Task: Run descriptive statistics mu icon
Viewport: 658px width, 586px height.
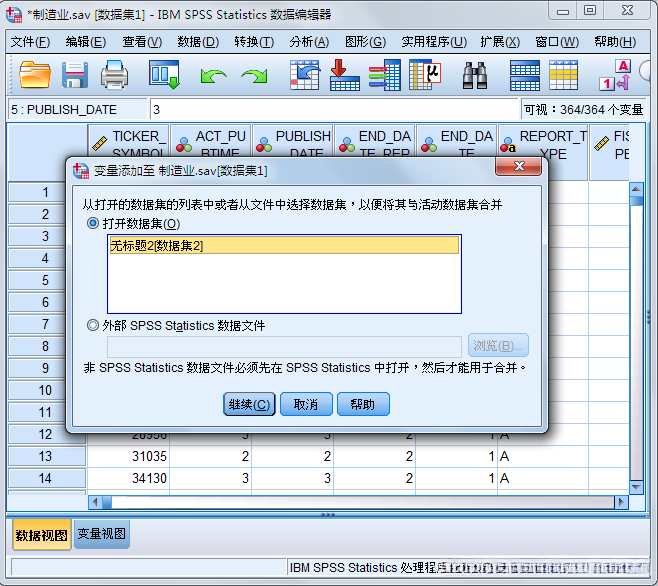Action: pos(425,75)
